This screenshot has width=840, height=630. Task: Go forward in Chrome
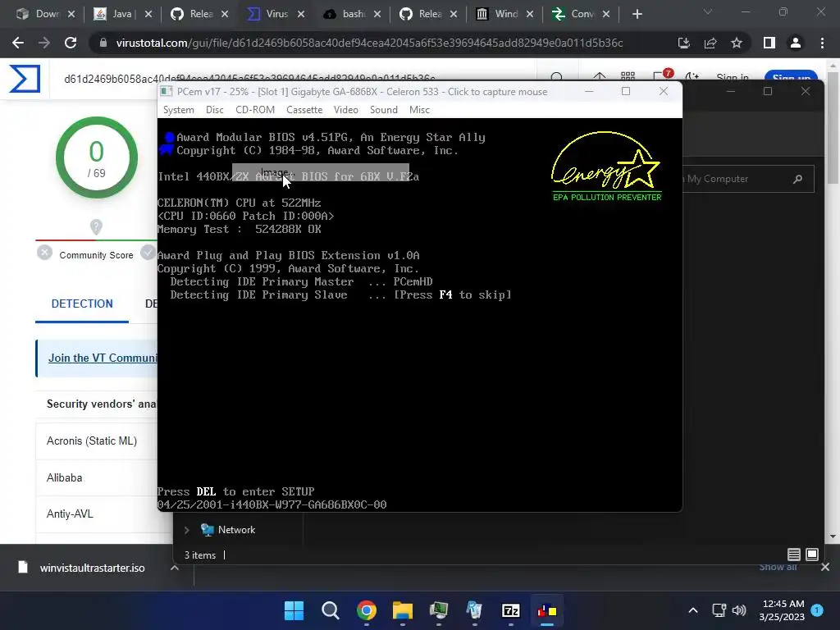pos(44,43)
